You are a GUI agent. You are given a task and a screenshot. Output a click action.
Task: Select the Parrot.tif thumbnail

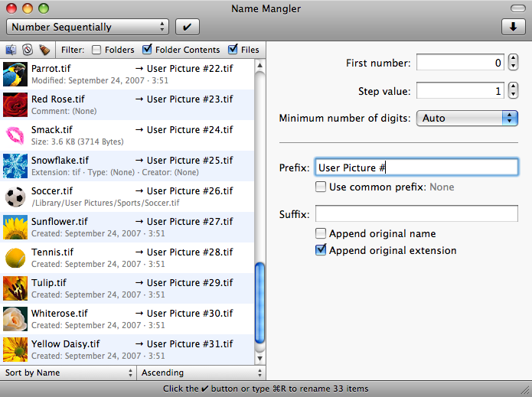(x=15, y=74)
